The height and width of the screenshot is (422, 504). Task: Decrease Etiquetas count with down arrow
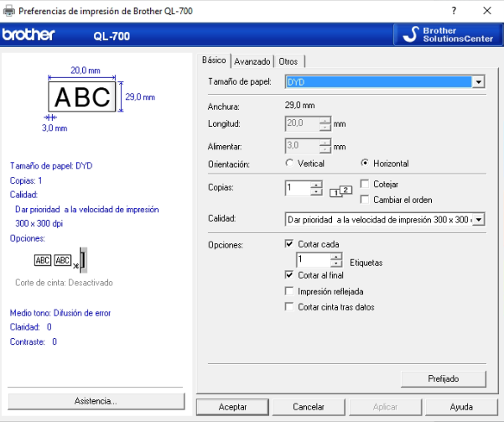pyautogui.click(x=336, y=263)
